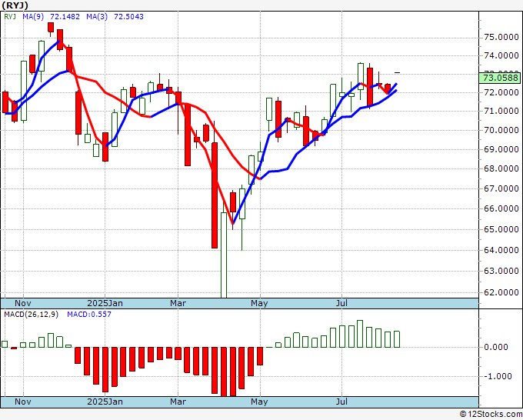
Task: Click the 64.0000 price axis label
Action: 501,250
